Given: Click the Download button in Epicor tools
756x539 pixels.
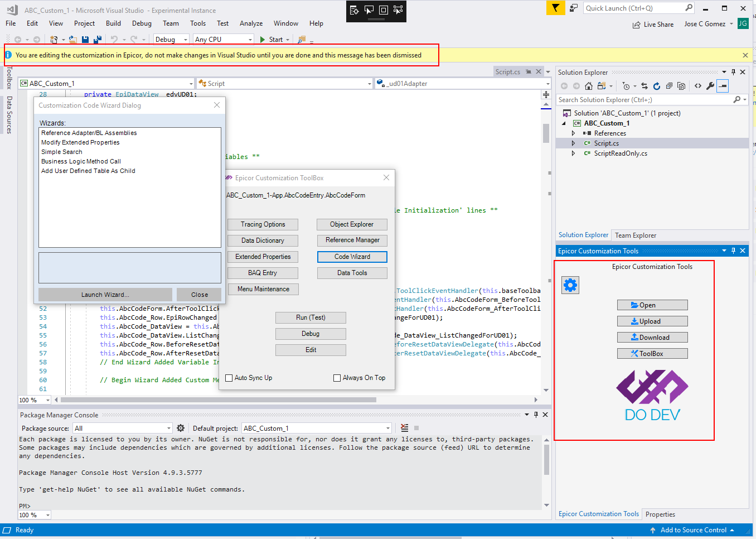Looking at the screenshot, I should coord(652,338).
